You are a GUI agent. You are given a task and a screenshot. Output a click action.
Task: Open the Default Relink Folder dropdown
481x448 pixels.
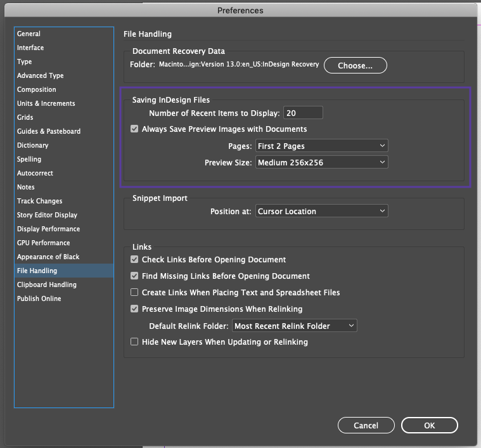click(x=295, y=326)
